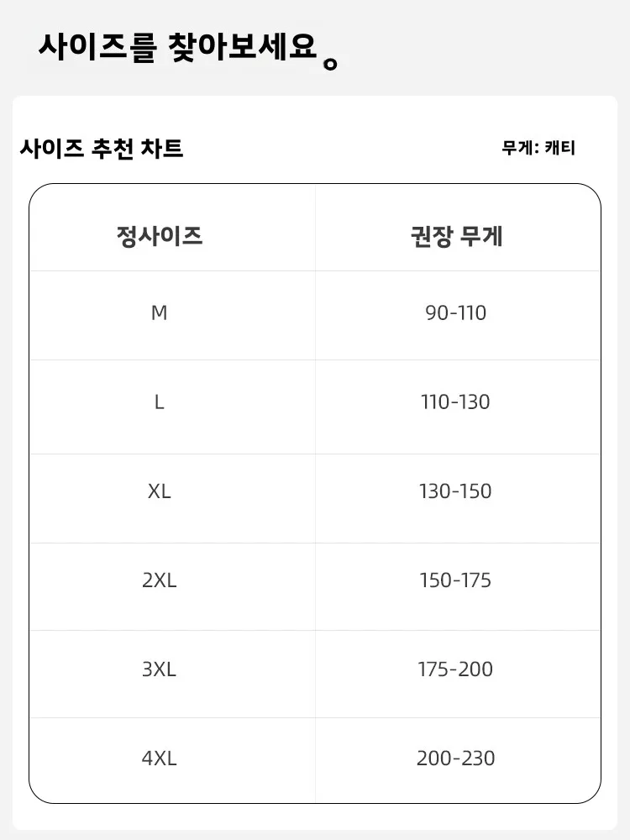This screenshot has width=630, height=840.
Task: Click the 90-110 weight value
Action: point(456,313)
